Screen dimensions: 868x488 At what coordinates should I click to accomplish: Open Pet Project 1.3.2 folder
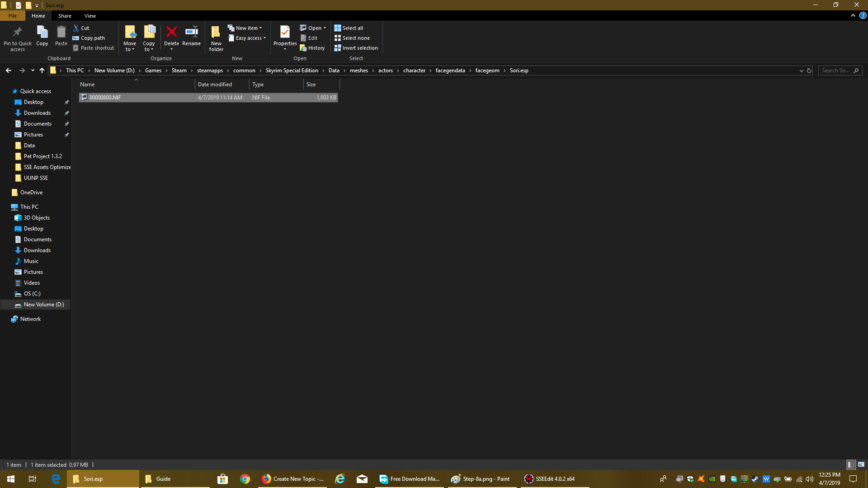pos(42,156)
